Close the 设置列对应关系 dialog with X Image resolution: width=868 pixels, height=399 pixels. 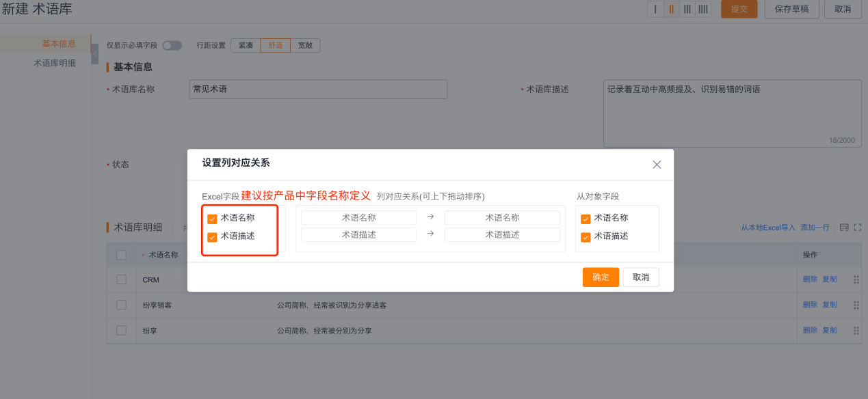[657, 165]
